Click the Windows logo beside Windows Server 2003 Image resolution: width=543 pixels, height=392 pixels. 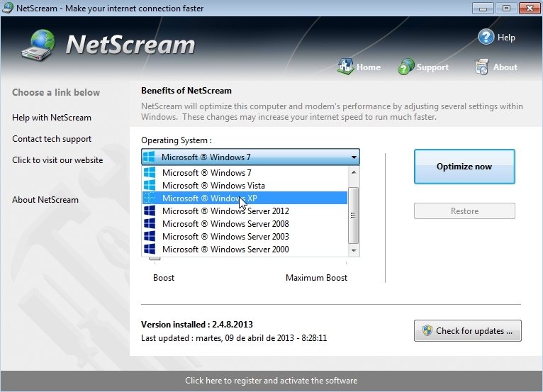150,237
